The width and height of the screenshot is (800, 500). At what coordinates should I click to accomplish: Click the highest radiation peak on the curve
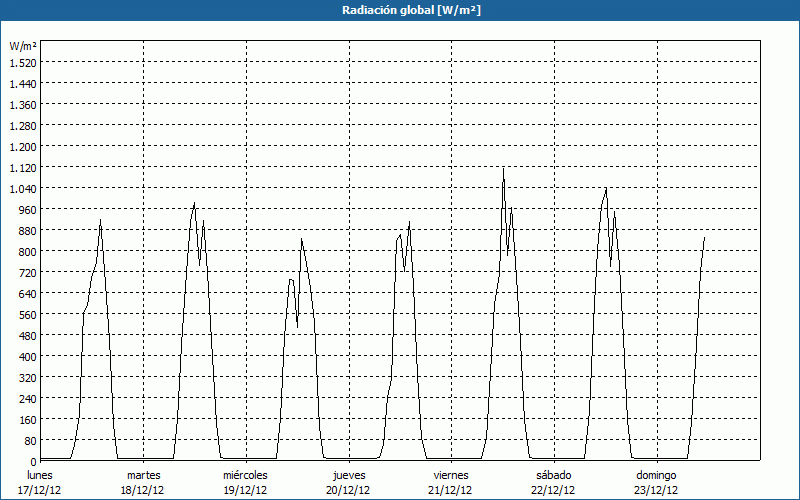click(503, 169)
